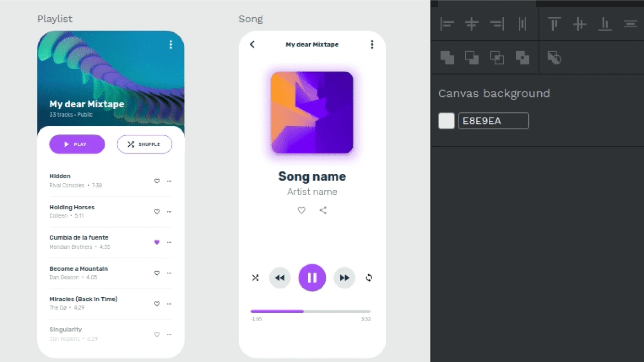This screenshot has height=362, width=644.
Task: Click share icon under Artist name
Action: coord(323,210)
